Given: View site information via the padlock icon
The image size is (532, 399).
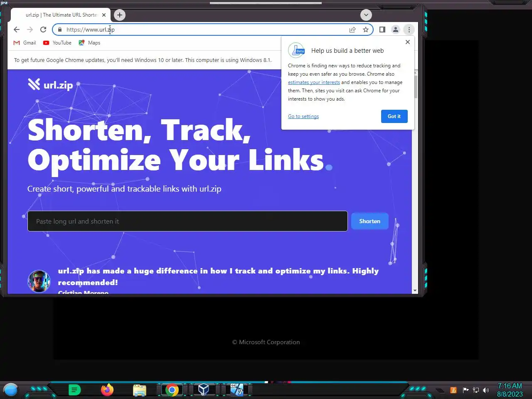Looking at the screenshot, I should point(60,30).
